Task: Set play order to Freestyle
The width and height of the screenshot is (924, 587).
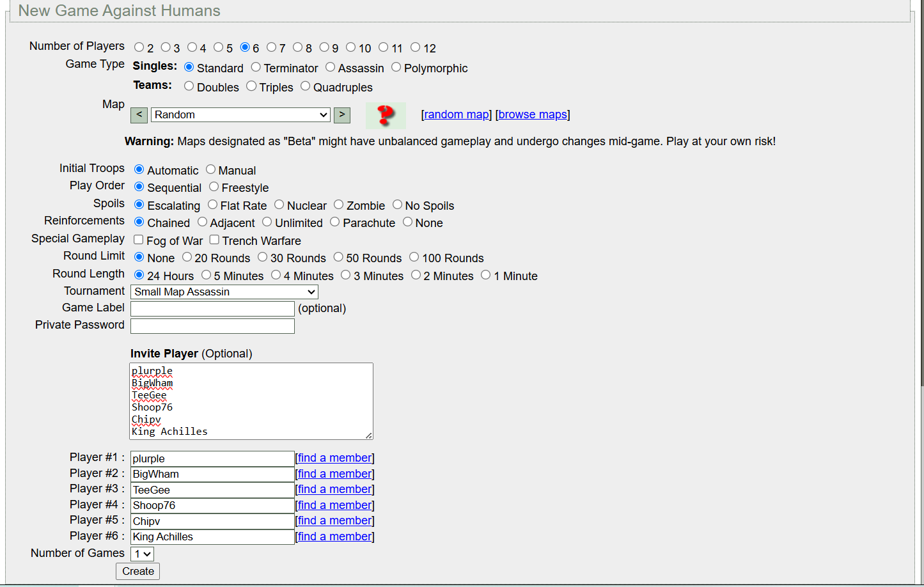Action: click(x=214, y=187)
